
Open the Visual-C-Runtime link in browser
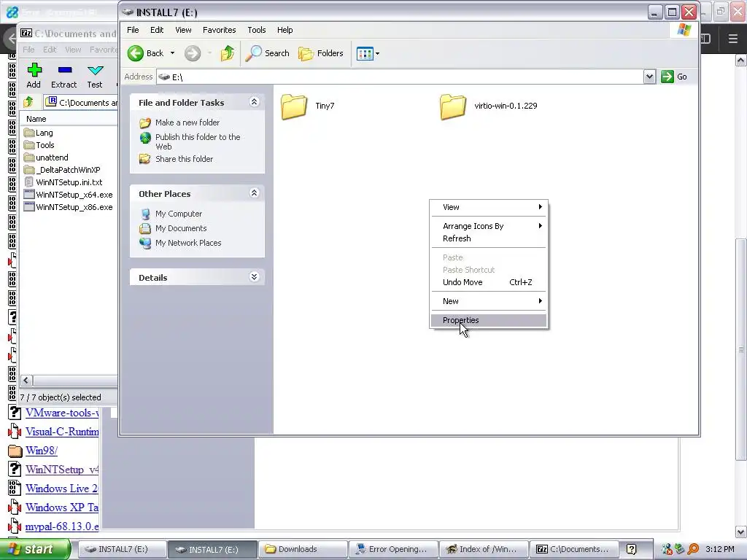[62, 432]
